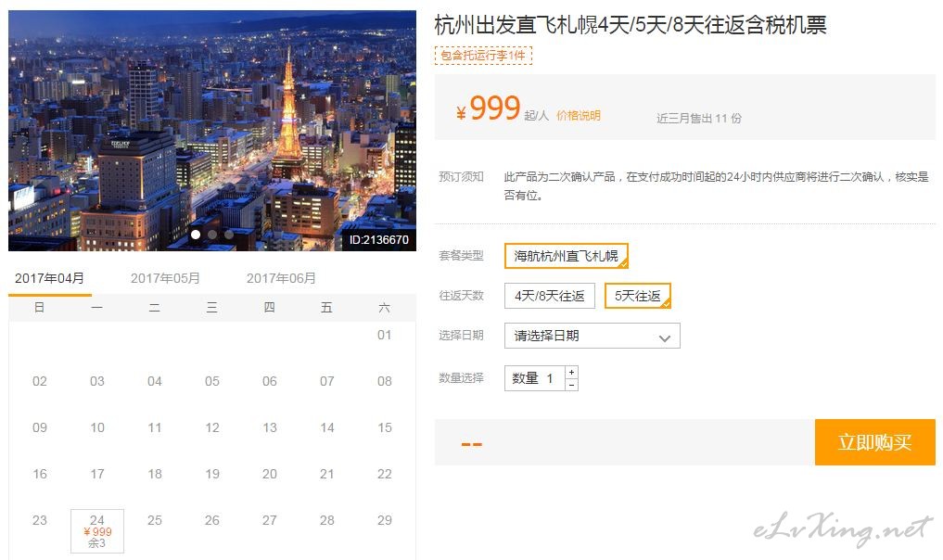This screenshot has width=943, height=560.
Task: Click calendar date 19
Action: (212, 474)
